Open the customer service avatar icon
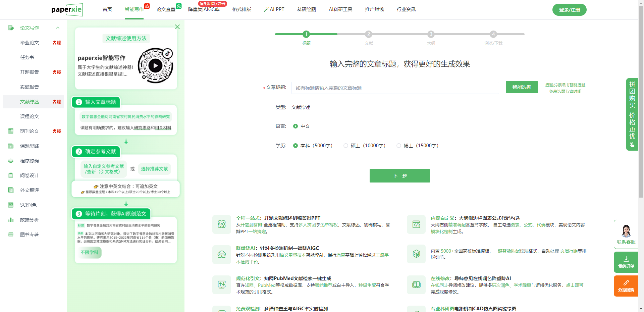Screen dimensions: 644x312 (x=626, y=231)
